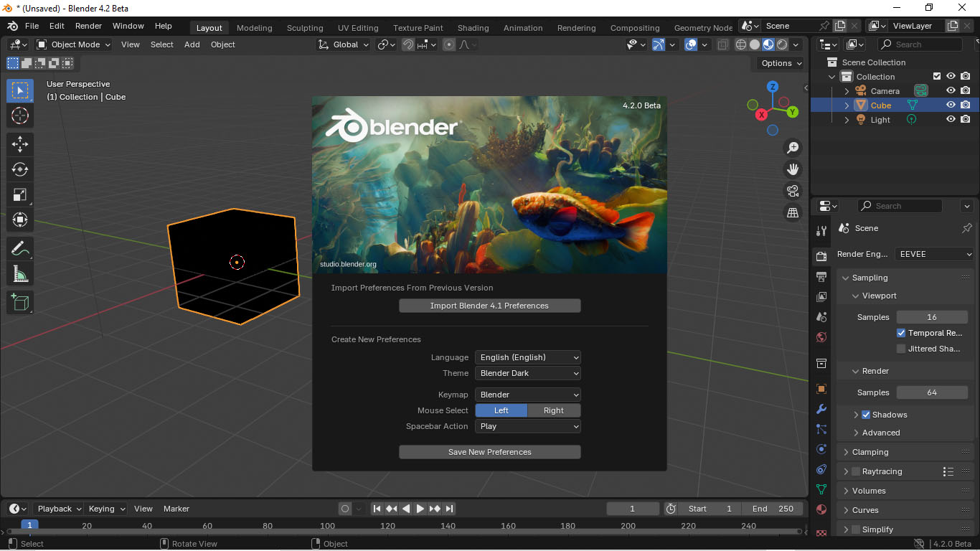This screenshot has height=551, width=980.
Task: Jump to the timeline end frame
Action: pyautogui.click(x=449, y=509)
